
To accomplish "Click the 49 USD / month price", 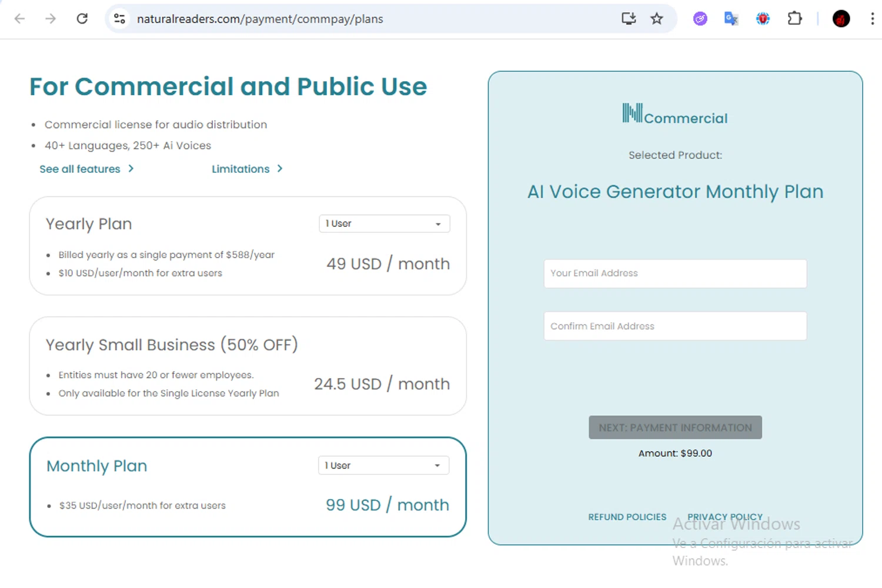I will pyautogui.click(x=388, y=263).
